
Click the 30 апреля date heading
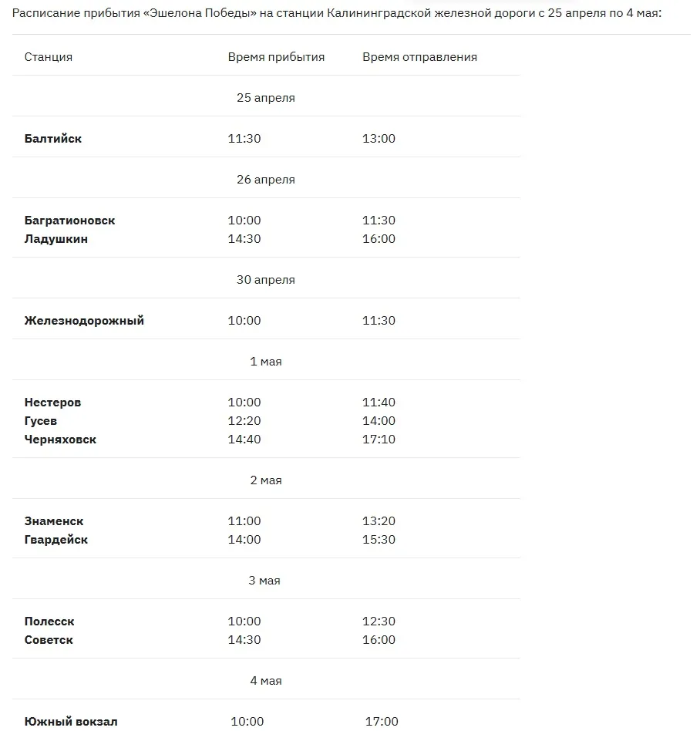pyautogui.click(x=266, y=280)
